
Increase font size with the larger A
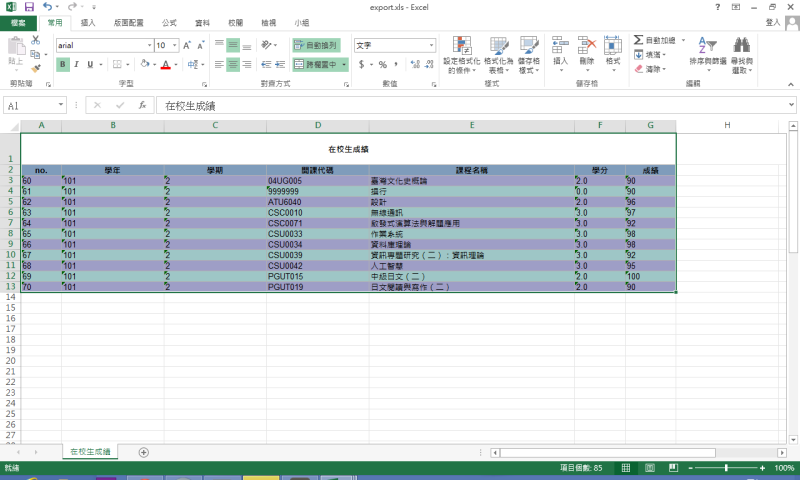point(187,45)
